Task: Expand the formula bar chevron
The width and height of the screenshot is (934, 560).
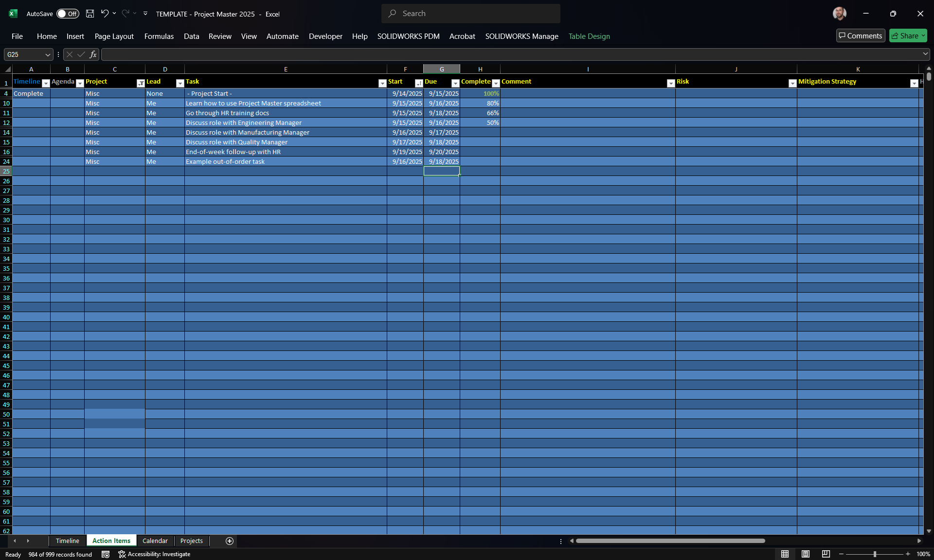Action: (925, 54)
